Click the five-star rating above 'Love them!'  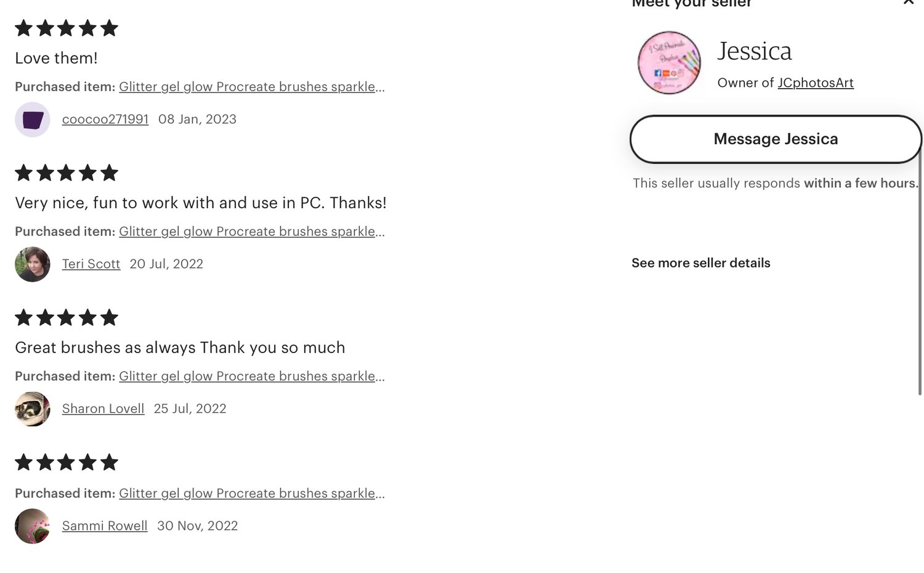click(x=67, y=28)
